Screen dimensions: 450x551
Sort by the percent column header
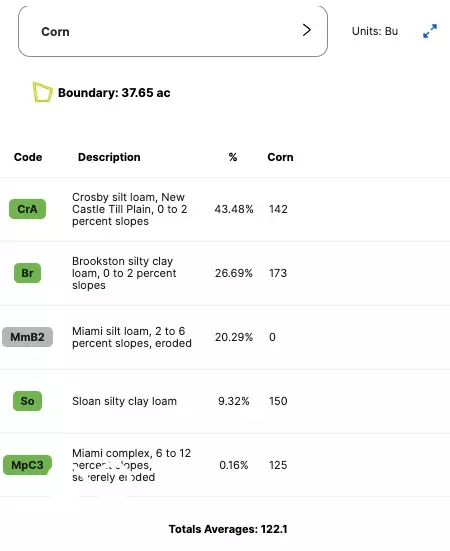[233, 157]
